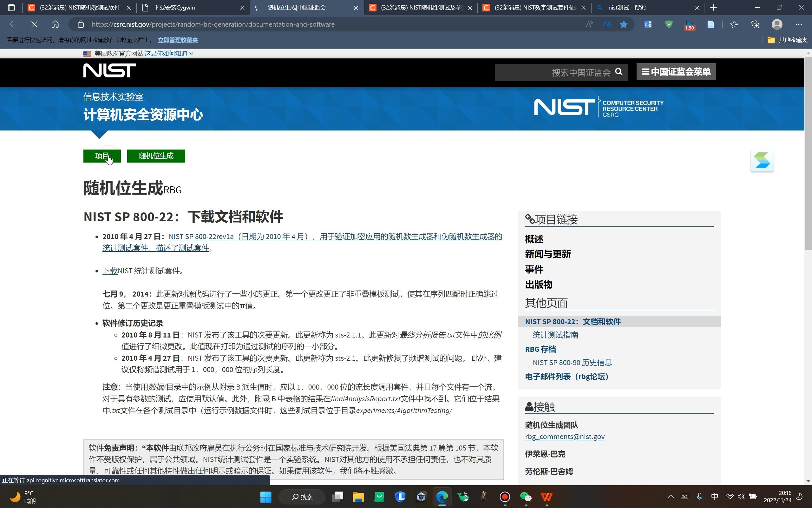Image resolution: width=812 pixels, height=508 pixels.
Task: Open the tab actions menu icon
Action: click(x=11, y=7)
